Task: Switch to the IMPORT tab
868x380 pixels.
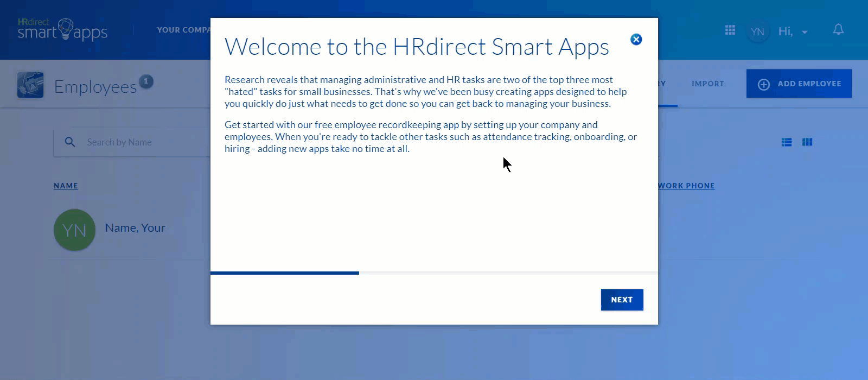Action: (708, 84)
